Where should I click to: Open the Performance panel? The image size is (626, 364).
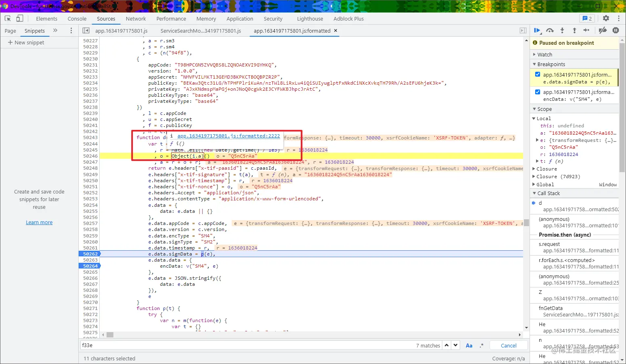pos(171,19)
